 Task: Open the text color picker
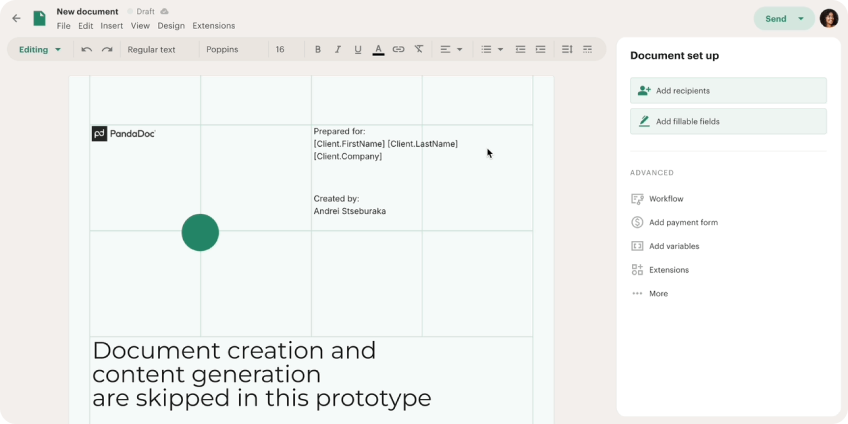[x=378, y=49]
